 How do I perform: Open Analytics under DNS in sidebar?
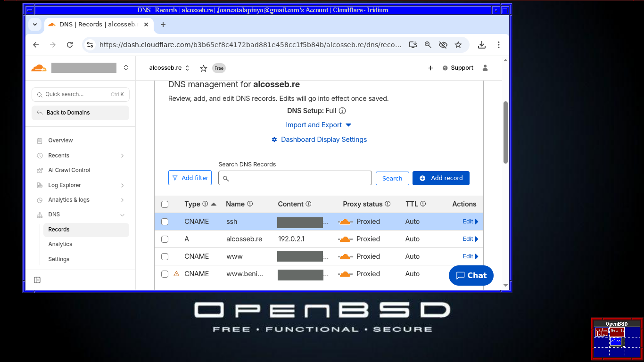point(60,244)
